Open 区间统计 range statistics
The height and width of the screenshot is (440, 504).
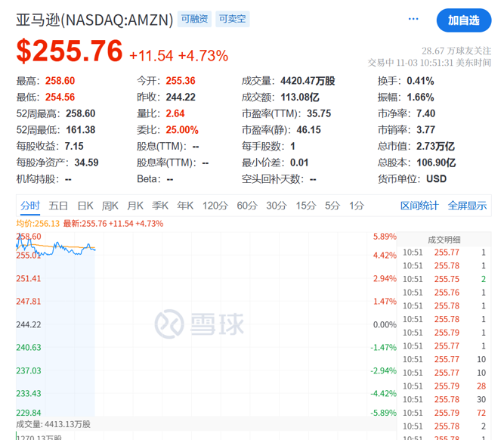(419, 206)
